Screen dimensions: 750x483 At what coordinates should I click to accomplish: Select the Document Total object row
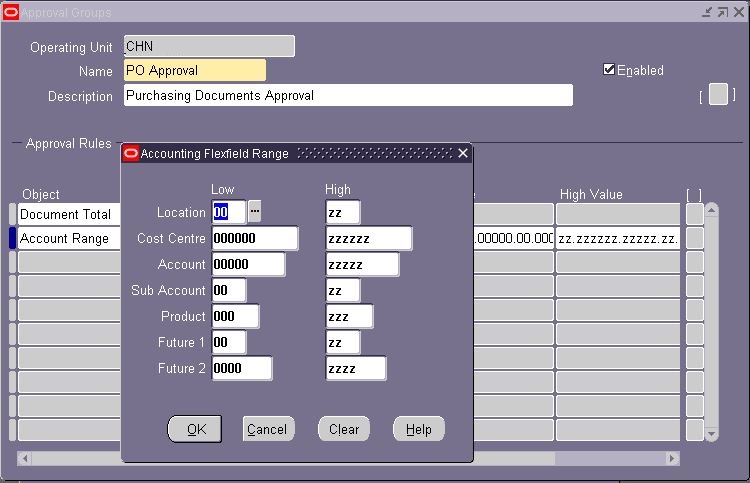(x=69, y=214)
